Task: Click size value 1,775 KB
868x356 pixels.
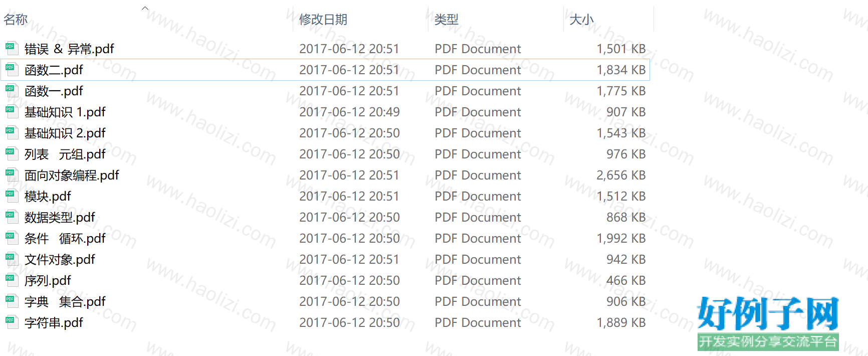Action: (x=621, y=91)
